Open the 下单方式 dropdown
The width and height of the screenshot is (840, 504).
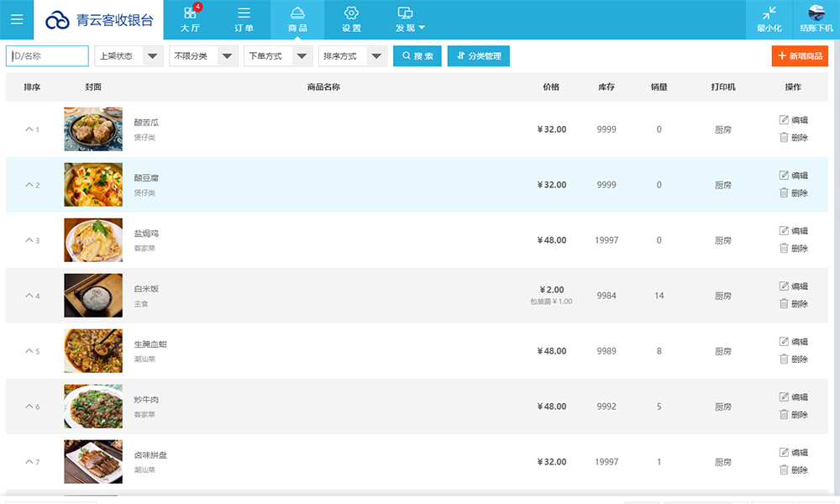tap(278, 55)
